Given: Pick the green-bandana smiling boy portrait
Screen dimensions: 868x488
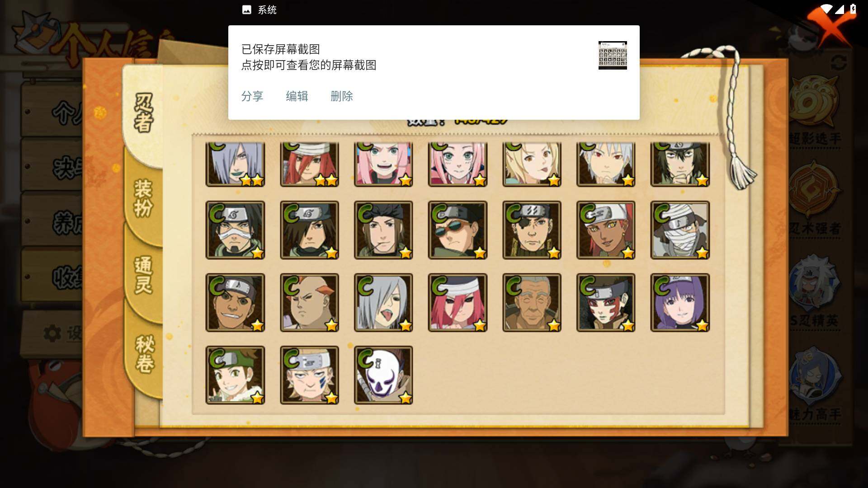Looking at the screenshot, I should (235, 375).
